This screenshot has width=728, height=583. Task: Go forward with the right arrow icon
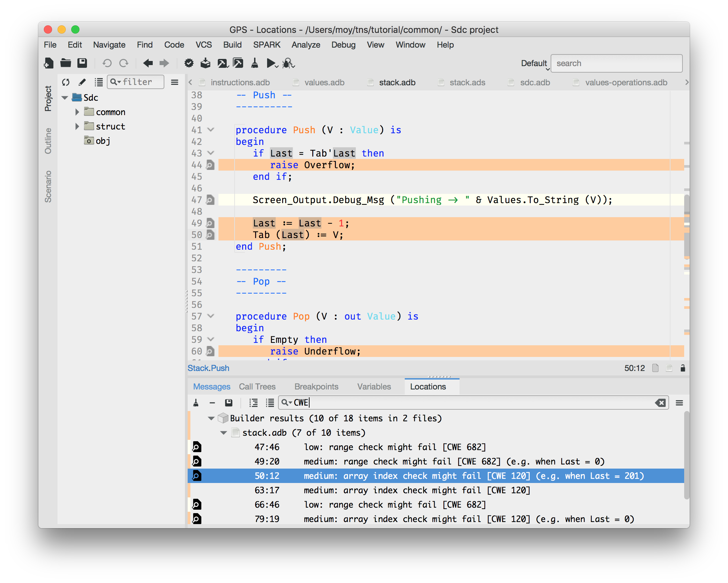pos(164,63)
